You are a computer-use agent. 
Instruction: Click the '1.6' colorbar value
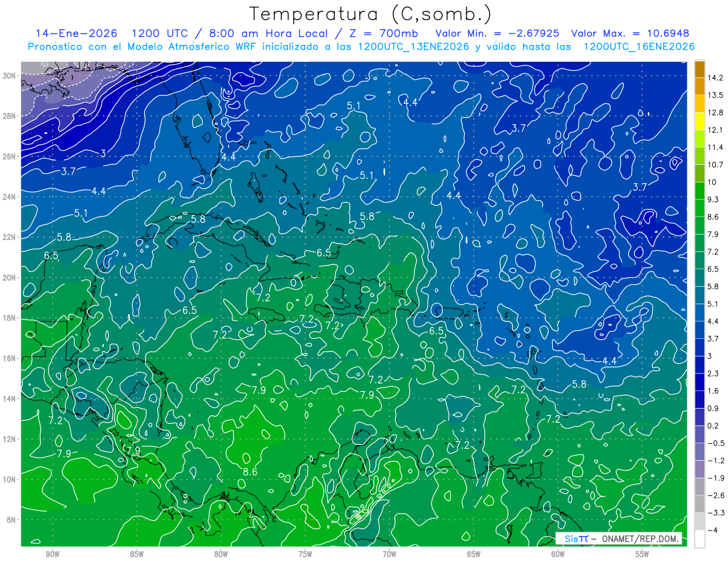pyautogui.click(x=713, y=391)
